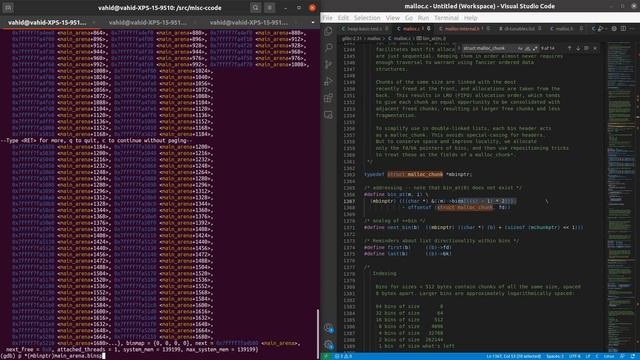Open the Source Control view in VS Code

pos(328,64)
